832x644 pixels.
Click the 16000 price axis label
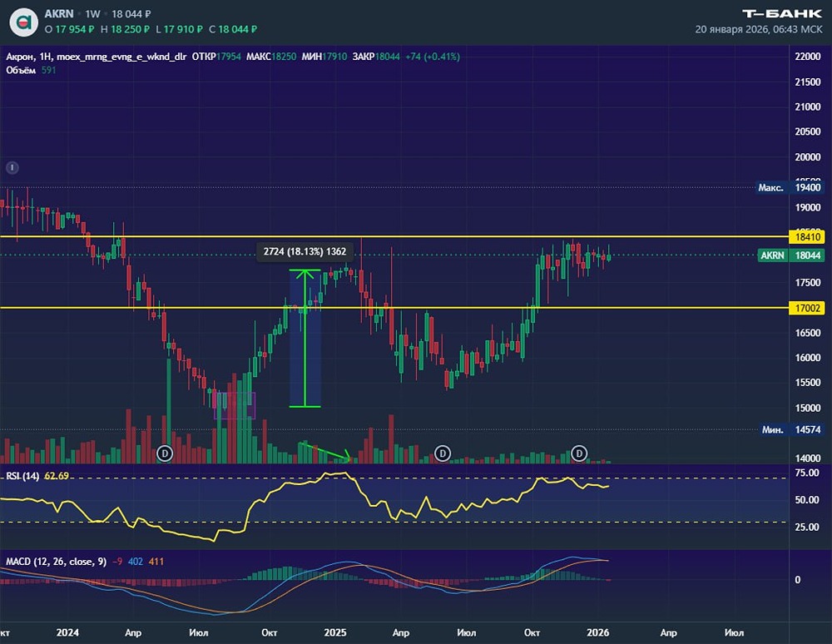click(x=808, y=358)
